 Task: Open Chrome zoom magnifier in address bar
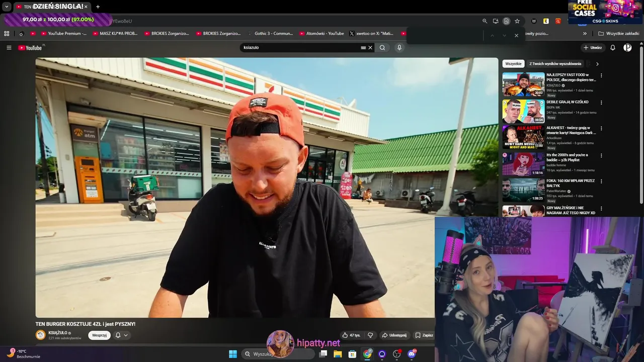click(485, 21)
